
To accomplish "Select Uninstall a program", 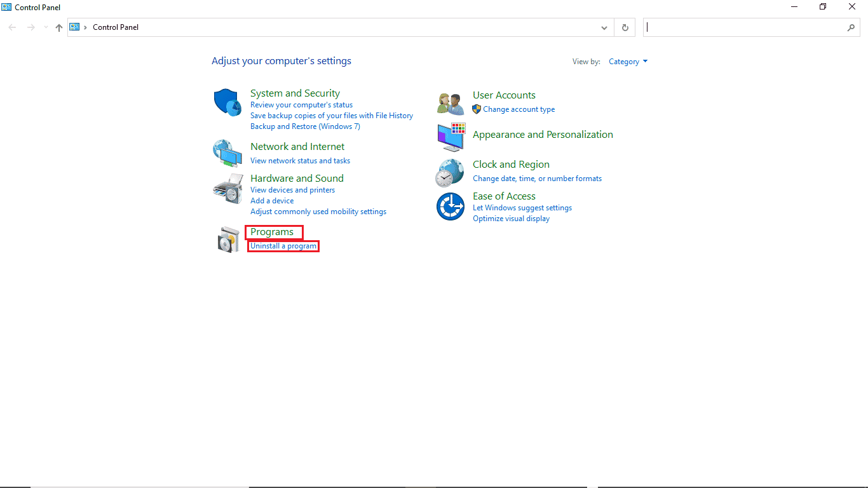I will [x=283, y=246].
